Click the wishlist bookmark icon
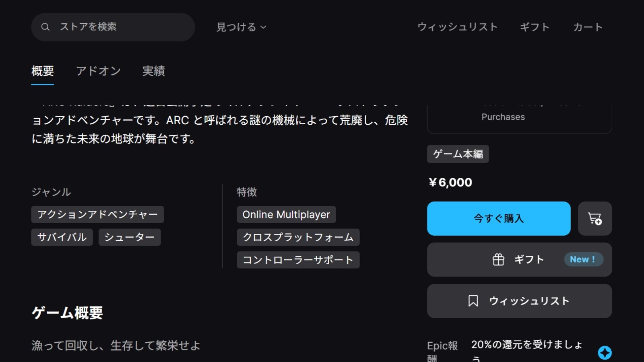This screenshot has width=644, height=362. 473,301
